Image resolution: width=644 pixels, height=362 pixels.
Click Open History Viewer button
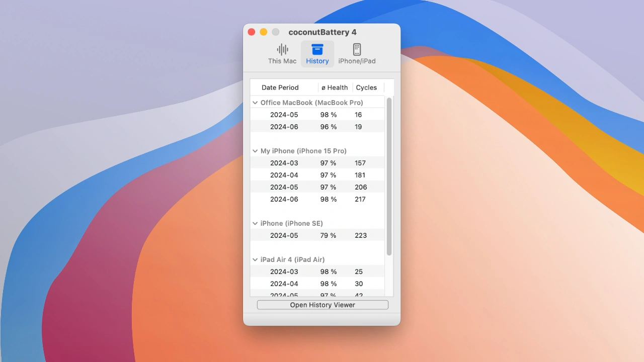323,305
